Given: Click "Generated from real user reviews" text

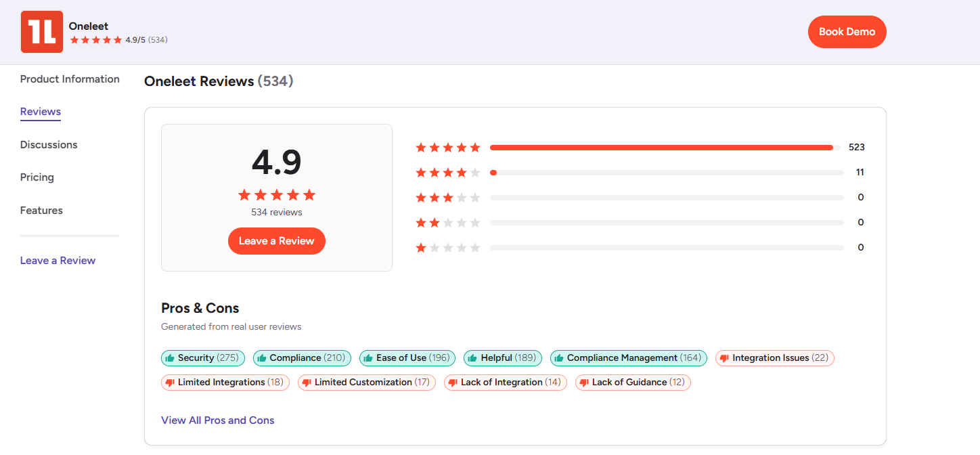Looking at the screenshot, I should pos(231,327).
